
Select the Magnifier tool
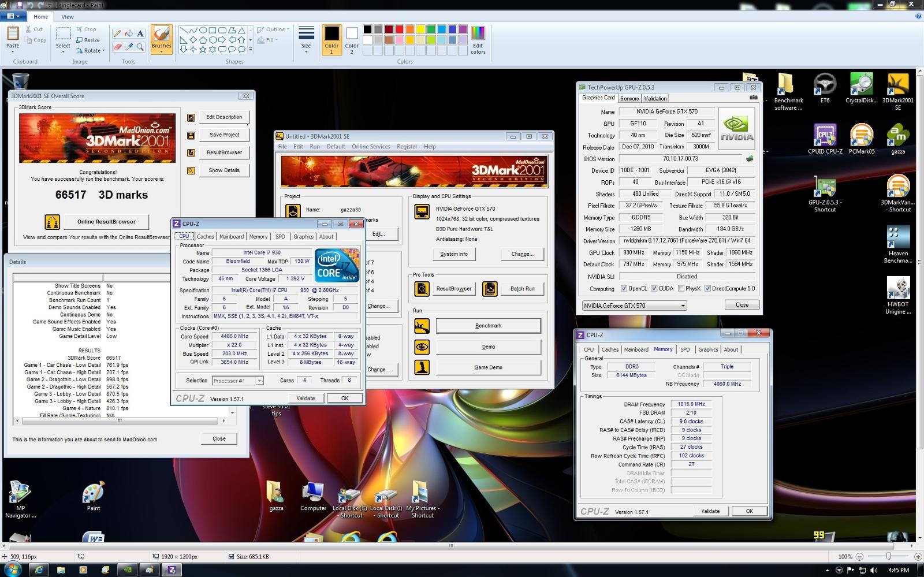140,47
